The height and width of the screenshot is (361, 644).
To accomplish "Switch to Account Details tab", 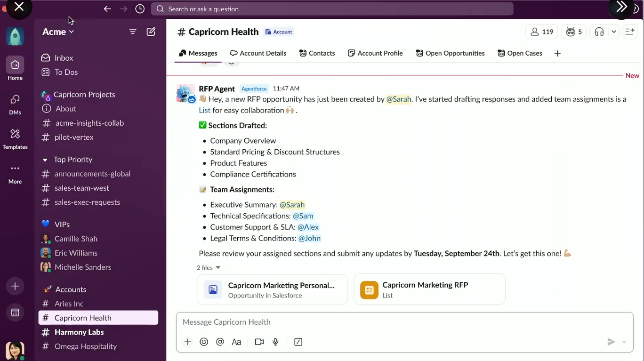I will click(258, 53).
